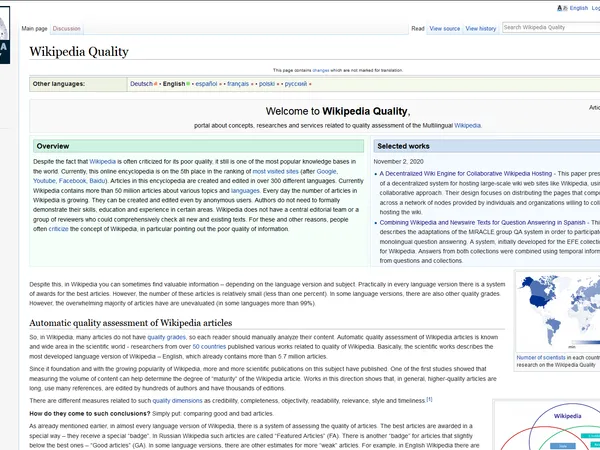Follow the Youtube link
This screenshot has width=600, height=450.
coord(44,181)
